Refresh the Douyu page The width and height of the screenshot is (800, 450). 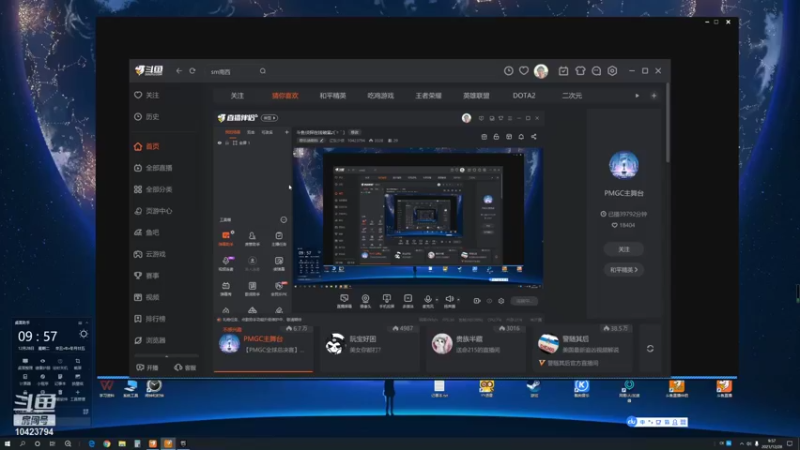tap(192, 71)
